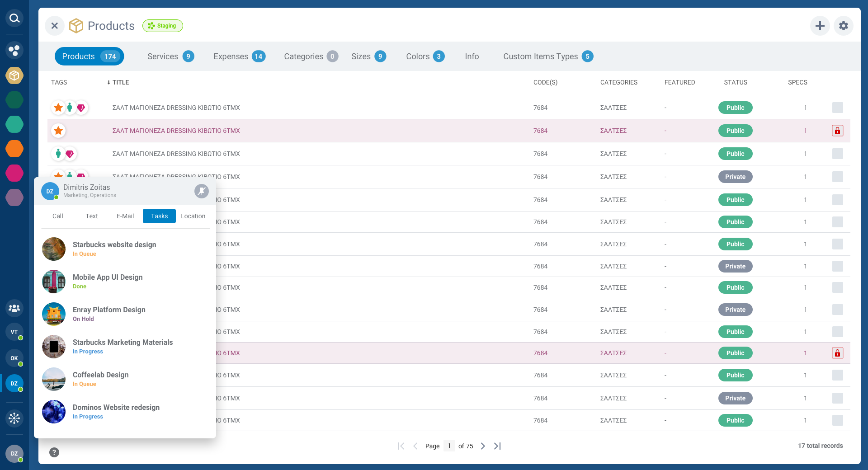The width and height of the screenshot is (868, 470).
Task: Pin the Dimitris Zoitas contact card
Action: pos(201,191)
